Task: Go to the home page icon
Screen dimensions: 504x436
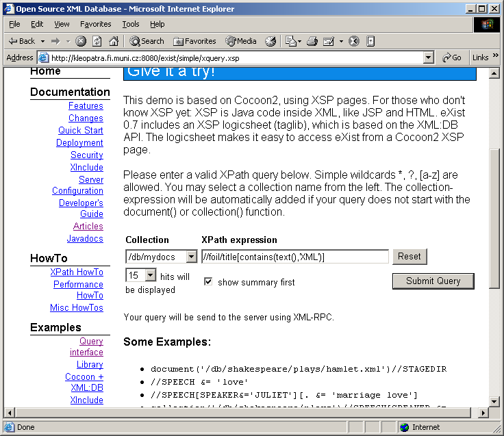Action: [x=114, y=41]
